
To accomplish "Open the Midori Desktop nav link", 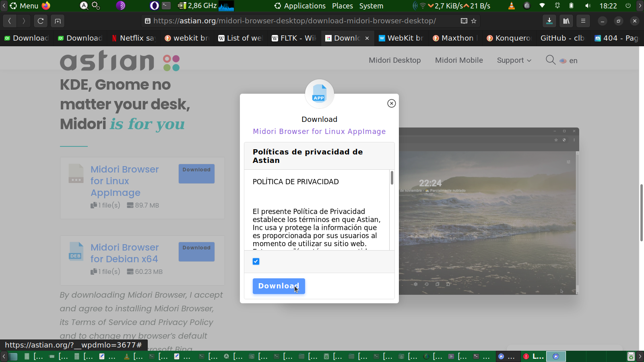I will point(394,60).
